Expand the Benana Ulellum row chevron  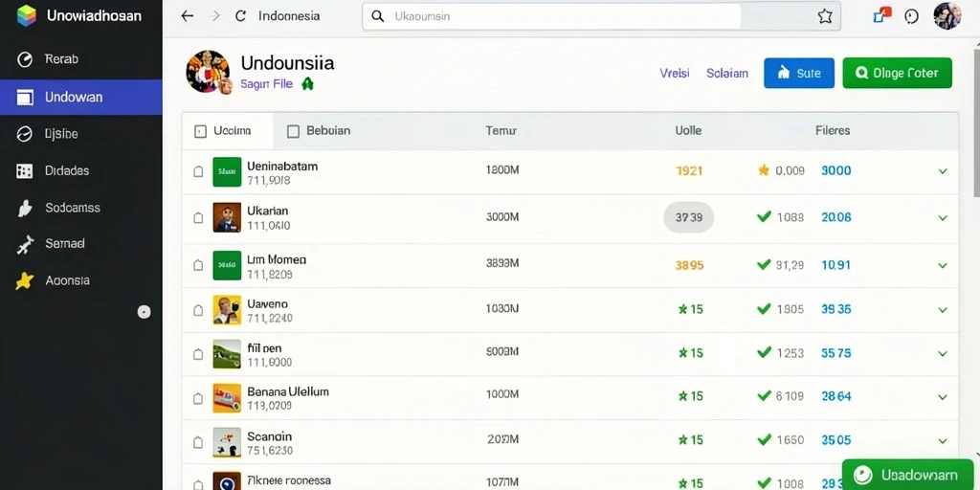pyautogui.click(x=943, y=397)
